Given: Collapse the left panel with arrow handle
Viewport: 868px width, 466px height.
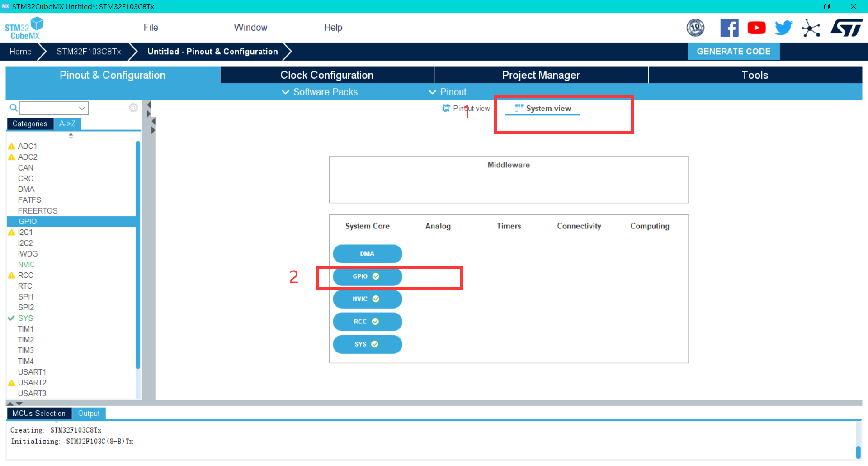Looking at the screenshot, I should [149, 105].
